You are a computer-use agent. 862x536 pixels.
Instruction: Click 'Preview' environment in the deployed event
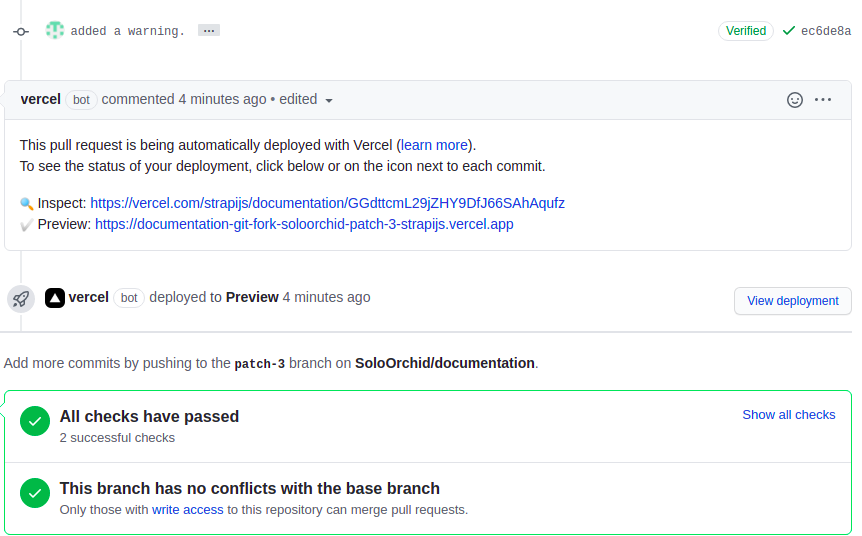coord(252,297)
